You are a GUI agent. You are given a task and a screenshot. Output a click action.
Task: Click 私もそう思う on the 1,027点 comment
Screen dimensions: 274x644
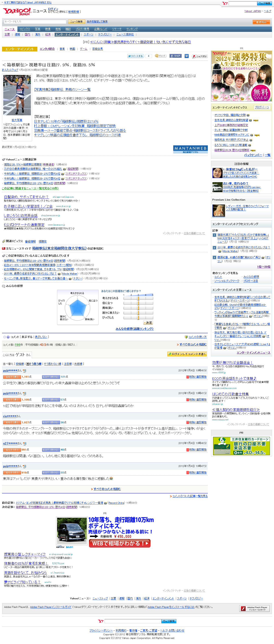click(x=12, y=422)
